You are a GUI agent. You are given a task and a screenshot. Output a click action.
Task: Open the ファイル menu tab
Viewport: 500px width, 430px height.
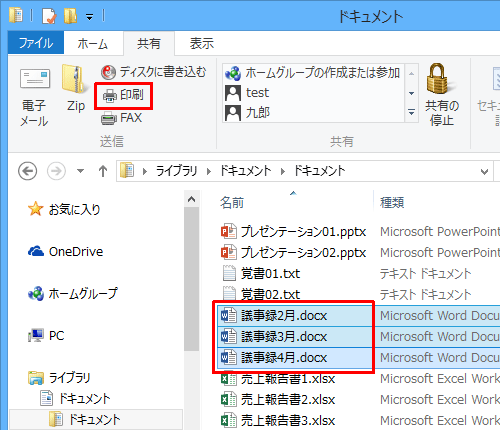pyautogui.click(x=36, y=43)
